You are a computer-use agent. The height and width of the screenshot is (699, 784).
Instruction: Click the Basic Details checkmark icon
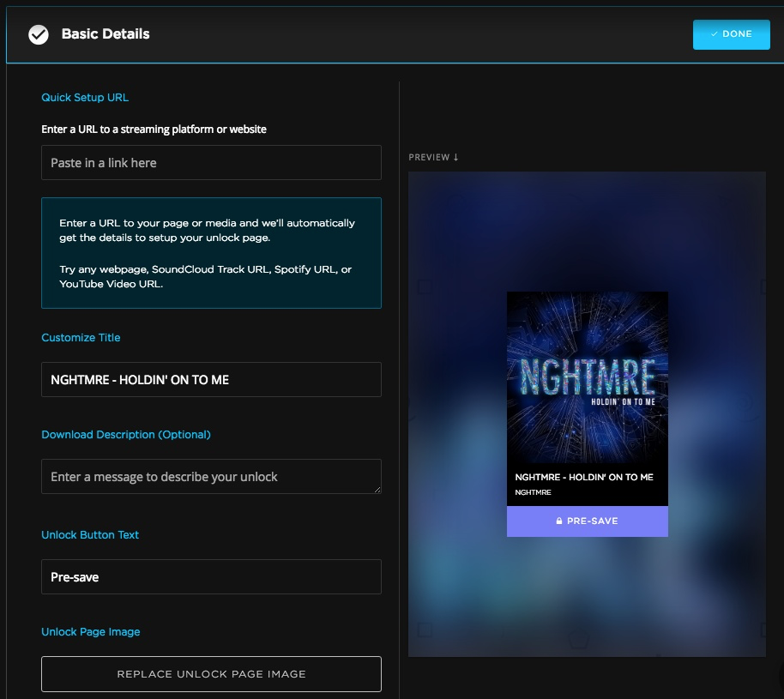point(39,34)
